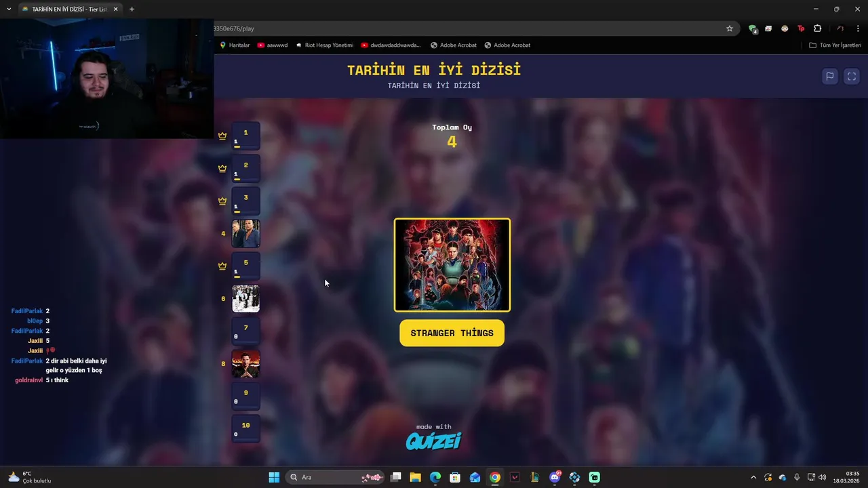Screen dimensions: 868x488
Task: Select empty rank slot 10
Action: click(245, 428)
